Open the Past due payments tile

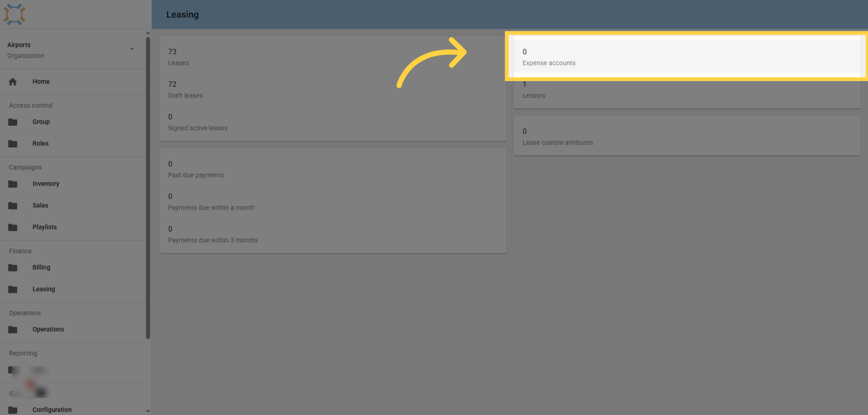click(x=332, y=169)
